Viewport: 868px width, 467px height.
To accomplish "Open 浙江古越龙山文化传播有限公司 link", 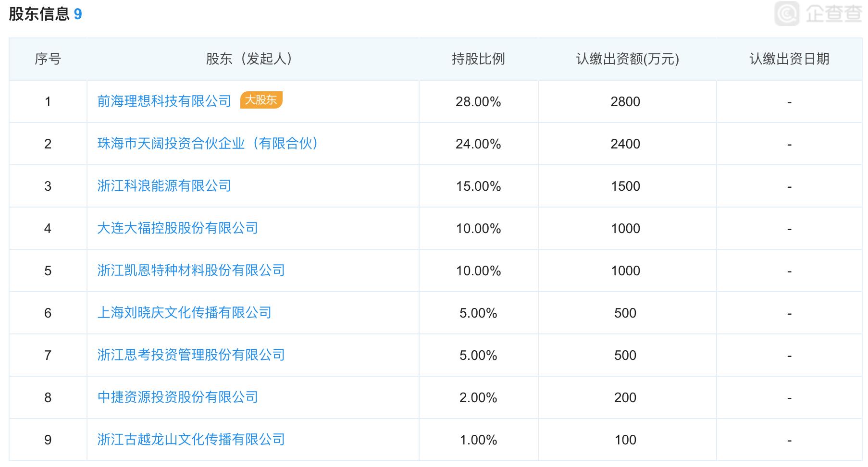I will [x=191, y=439].
